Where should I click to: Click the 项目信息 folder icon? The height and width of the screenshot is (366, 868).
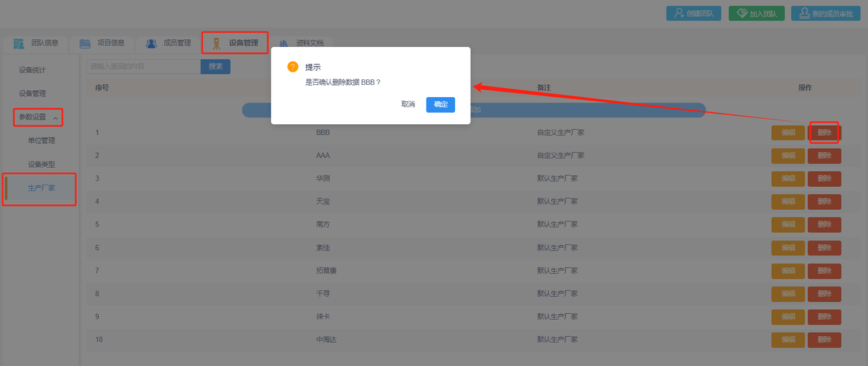[85, 43]
